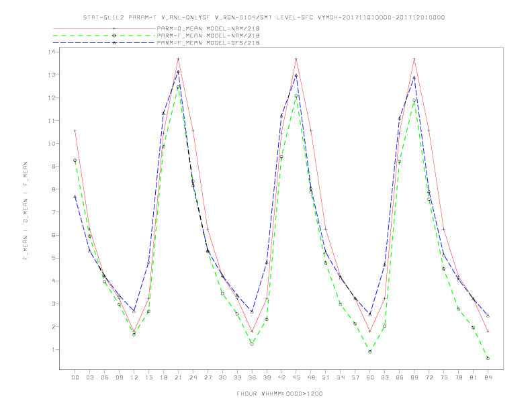This screenshot has height=411, width=532.
Task: Click the y-axis tick label 10
Action: 52,144
